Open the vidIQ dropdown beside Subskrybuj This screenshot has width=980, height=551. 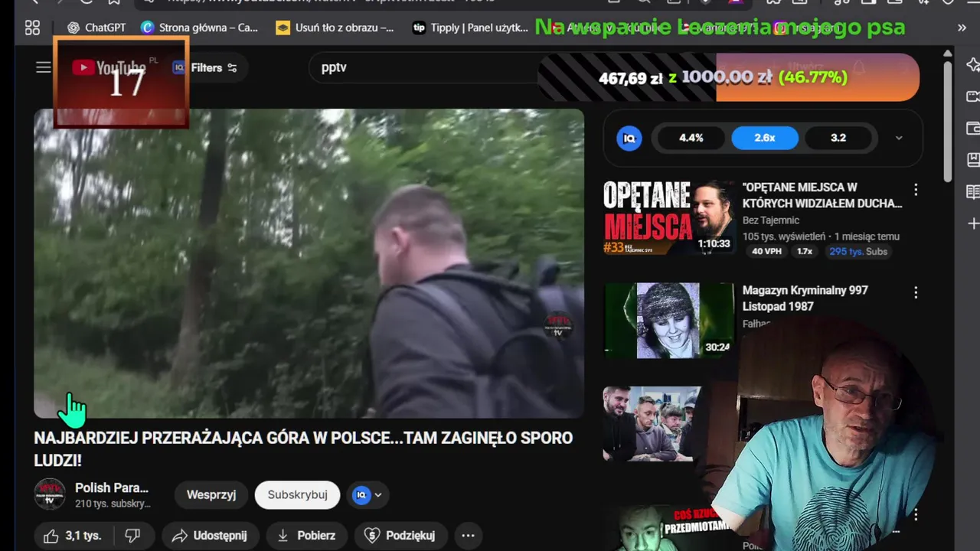(367, 494)
